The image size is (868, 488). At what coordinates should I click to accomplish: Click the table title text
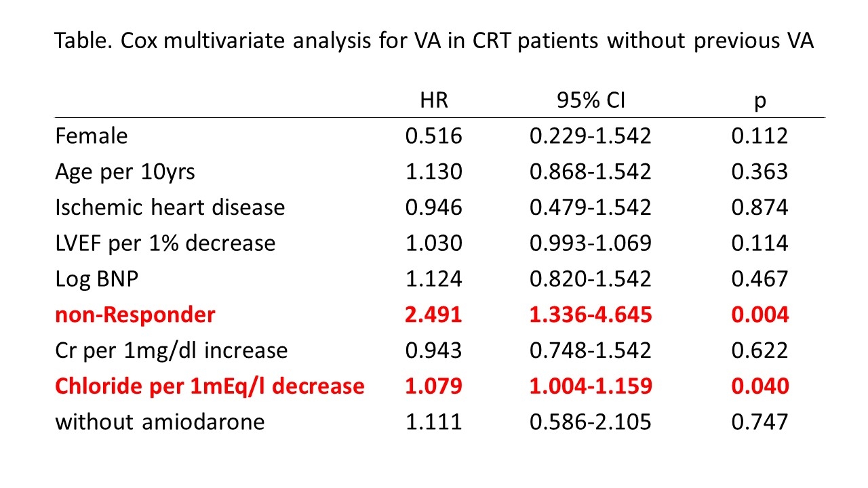pyautogui.click(x=434, y=41)
